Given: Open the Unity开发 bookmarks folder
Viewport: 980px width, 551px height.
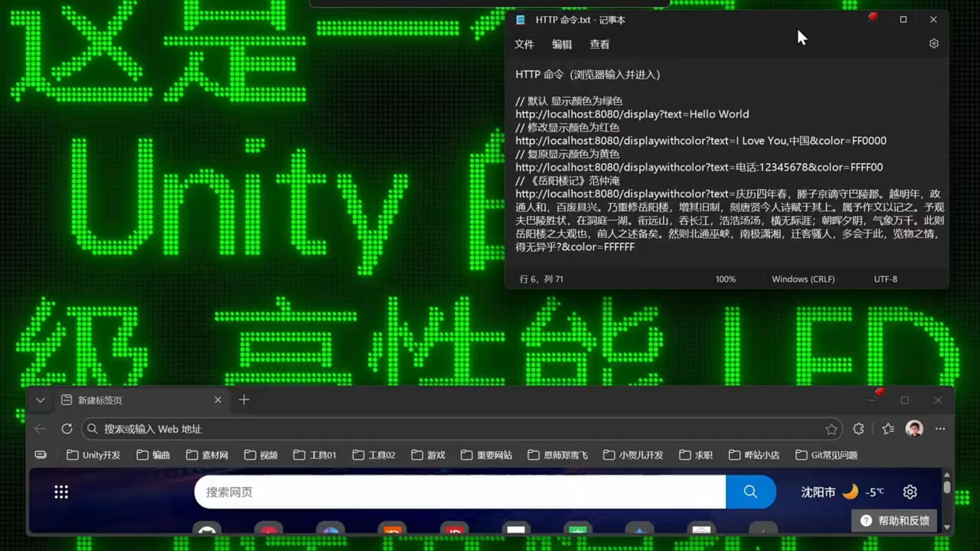Looking at the screenshot, I should click(94, 455).
